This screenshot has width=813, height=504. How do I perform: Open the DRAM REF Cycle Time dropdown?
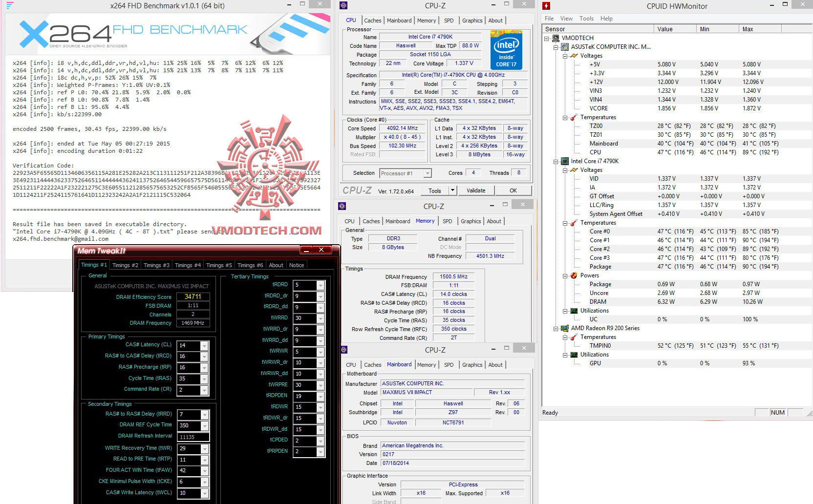[204, 426]
